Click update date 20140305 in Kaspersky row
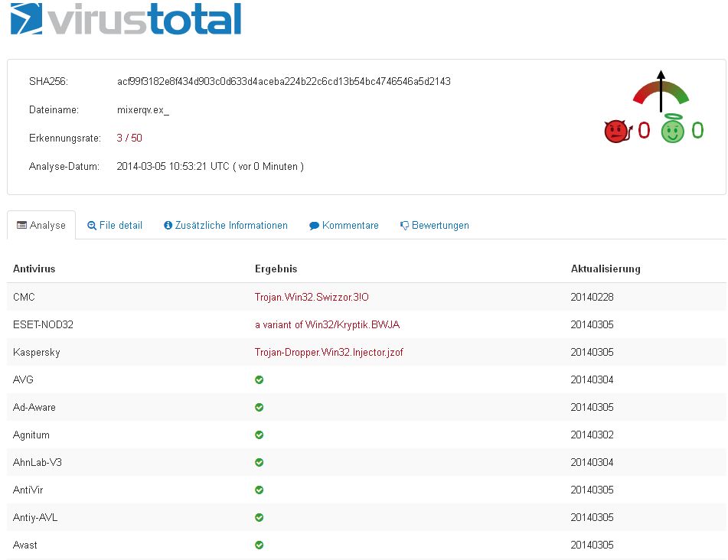Screen dimensions: 728x560 click(x=592, y=352)
